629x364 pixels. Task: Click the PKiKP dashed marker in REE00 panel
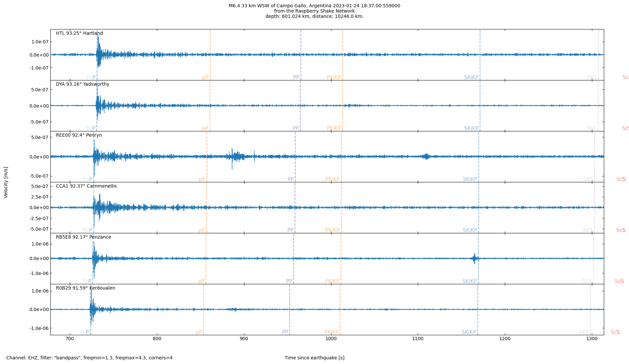[341, 157]
